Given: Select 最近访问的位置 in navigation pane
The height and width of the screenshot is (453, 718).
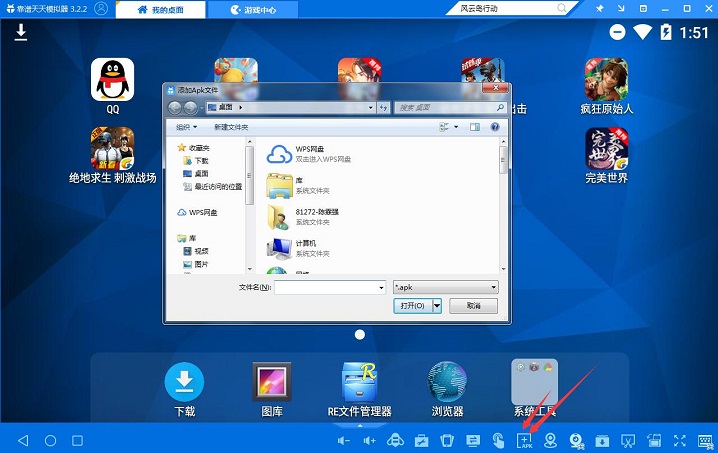Looking at the screenshot, I should point(213,186).
